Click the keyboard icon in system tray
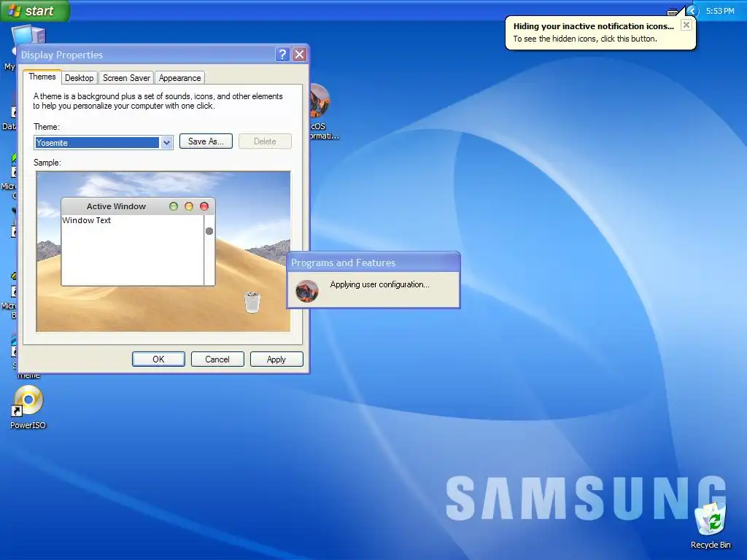 point(672,12)
